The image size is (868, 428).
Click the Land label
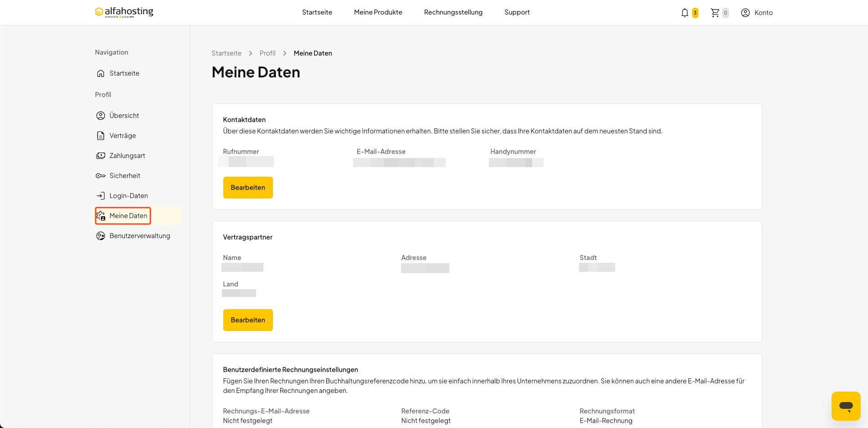tap(231, 284)
